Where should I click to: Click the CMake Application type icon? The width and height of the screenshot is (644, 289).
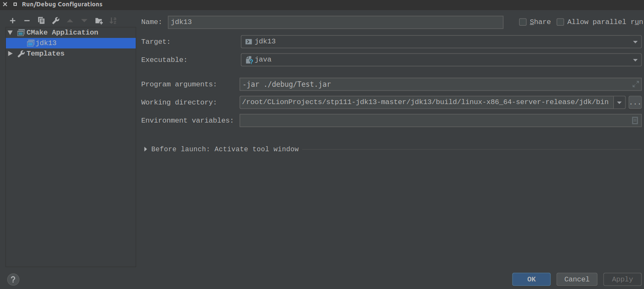[21, 32]
